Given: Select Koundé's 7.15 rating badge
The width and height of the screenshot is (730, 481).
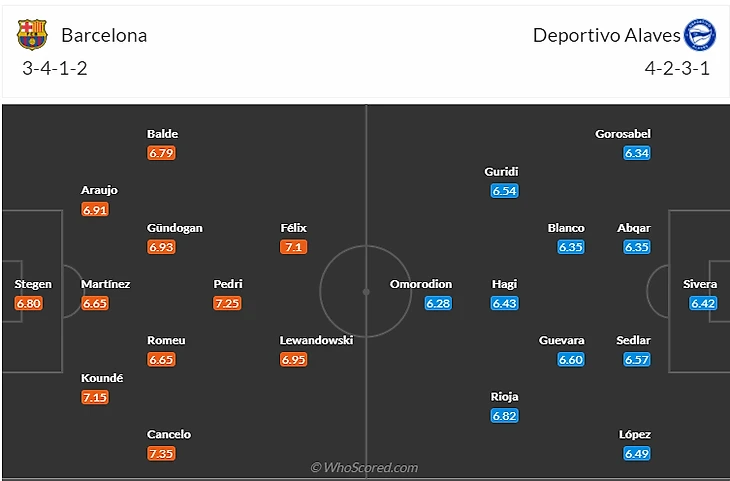Looking at the screenshot, I should (96, 397).
